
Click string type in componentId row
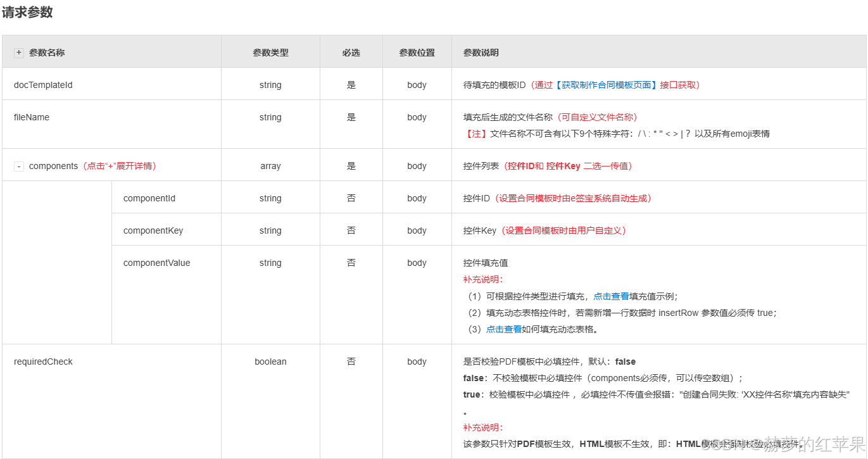[x=270, y=198]
